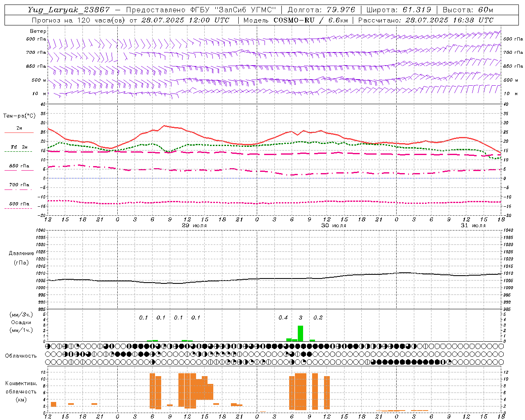
Task: Click the "Конвективн." convective cloud label
Action: pos(21,383)
